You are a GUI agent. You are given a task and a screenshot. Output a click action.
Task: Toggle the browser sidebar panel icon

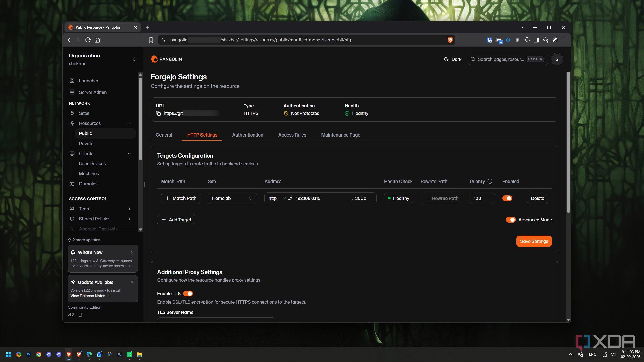pyautogui.click(x=536, y=40)
